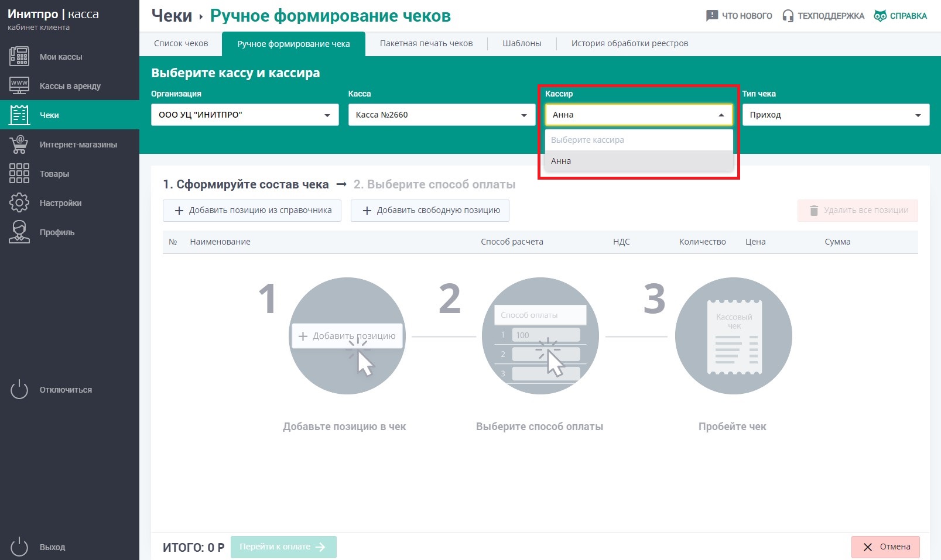
Task: Expand the Организация dropdown
Action: (x=245, y=115)
